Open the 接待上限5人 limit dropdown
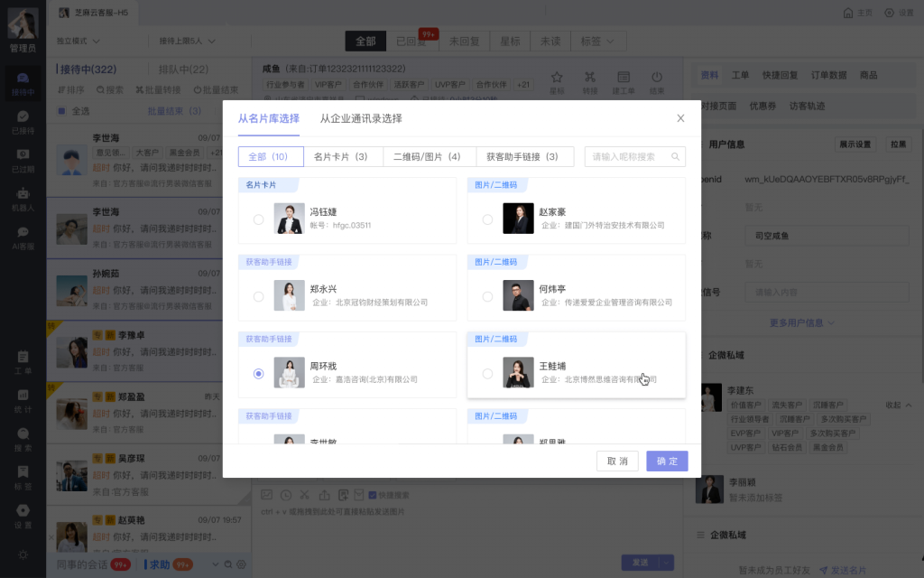The width and height of the screenshot is (924, 578). click(187, 41)
